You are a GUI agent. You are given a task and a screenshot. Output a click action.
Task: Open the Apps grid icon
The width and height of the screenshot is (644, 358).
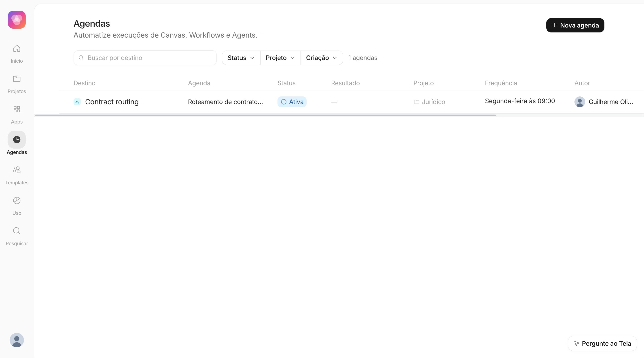tap(17, 109)
